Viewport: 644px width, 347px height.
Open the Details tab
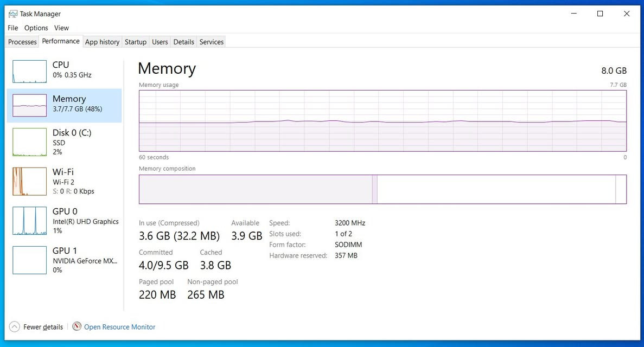tap(183, 42)
